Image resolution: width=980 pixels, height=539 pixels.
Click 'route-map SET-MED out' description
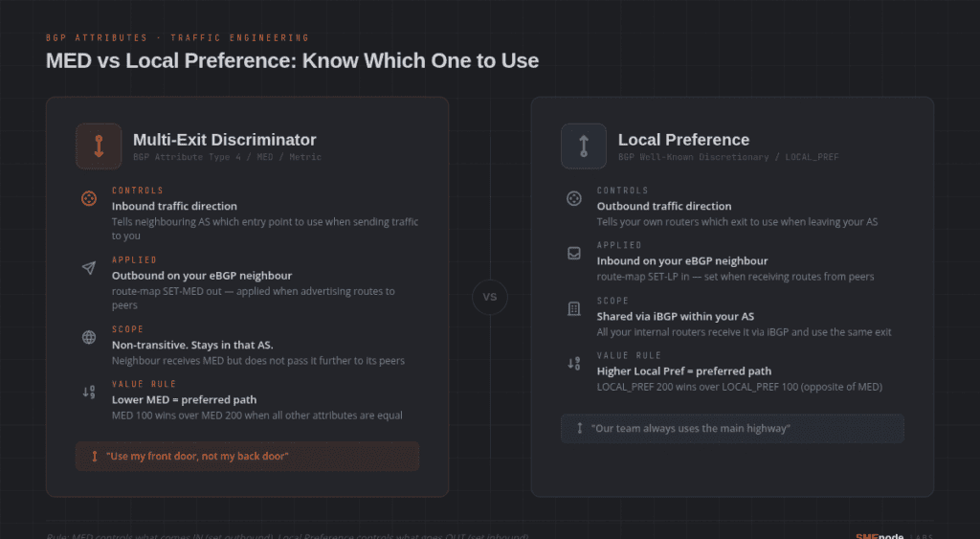pyautogui.click(x=253, y=299)
